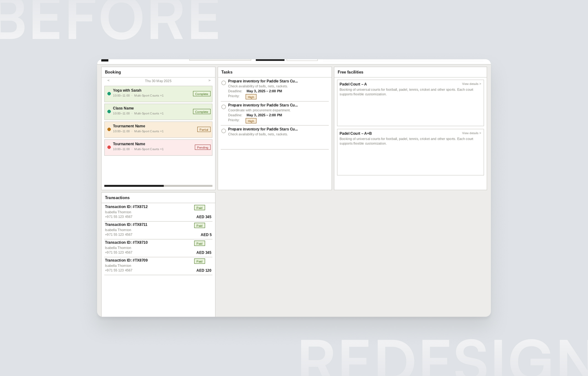
Task: Click the Complete badge on Yoga with Sarah
Action: tap(202, 94)
